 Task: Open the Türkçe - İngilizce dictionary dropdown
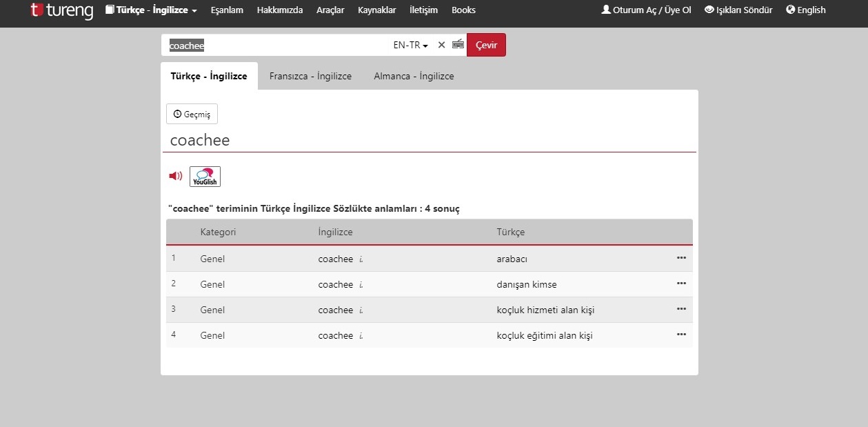pos(151,10)
